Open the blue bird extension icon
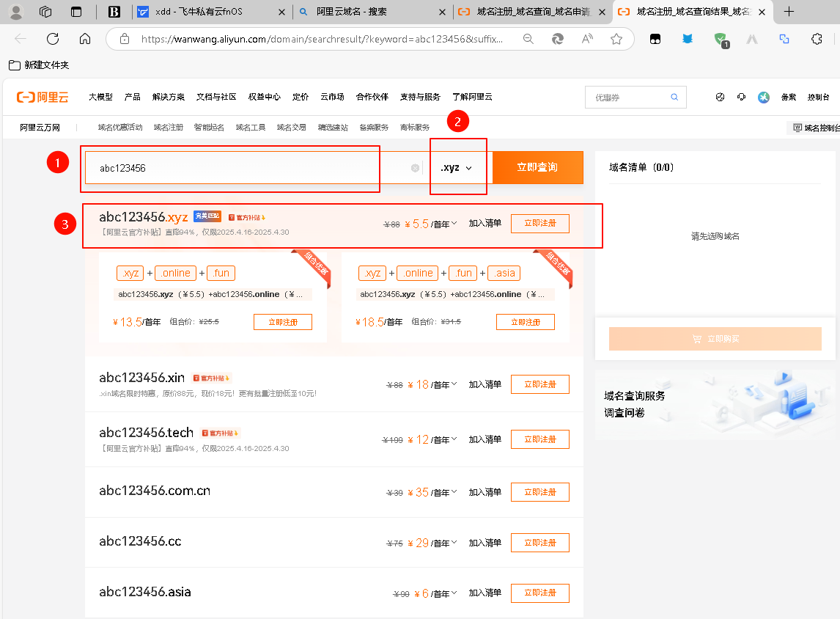 tap(688, 39)
